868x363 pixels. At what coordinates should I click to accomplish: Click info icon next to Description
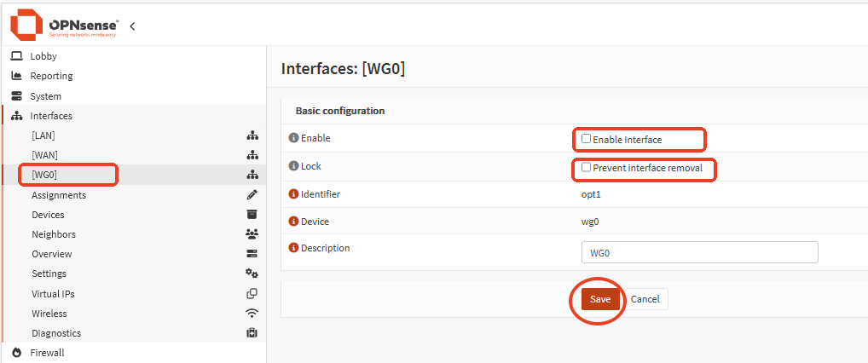point(293,248)
